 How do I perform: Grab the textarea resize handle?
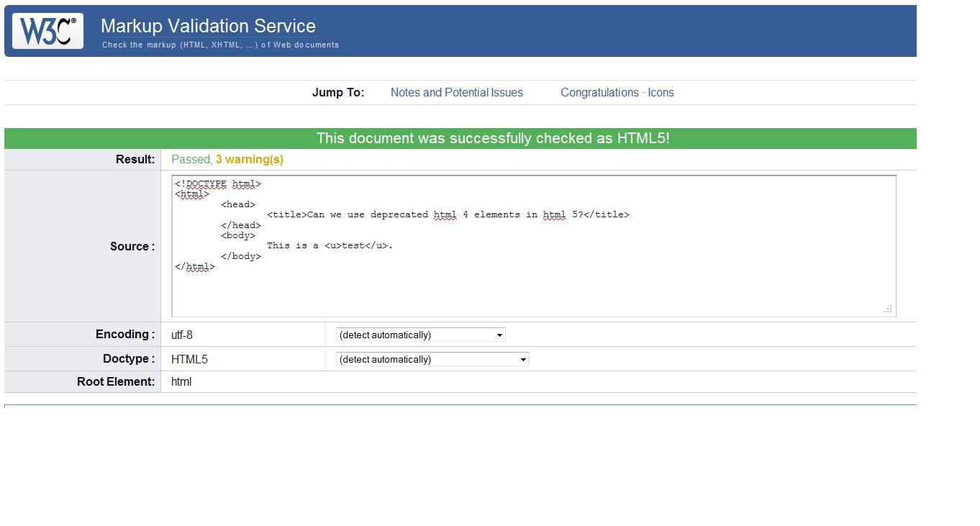coord(889,309)
